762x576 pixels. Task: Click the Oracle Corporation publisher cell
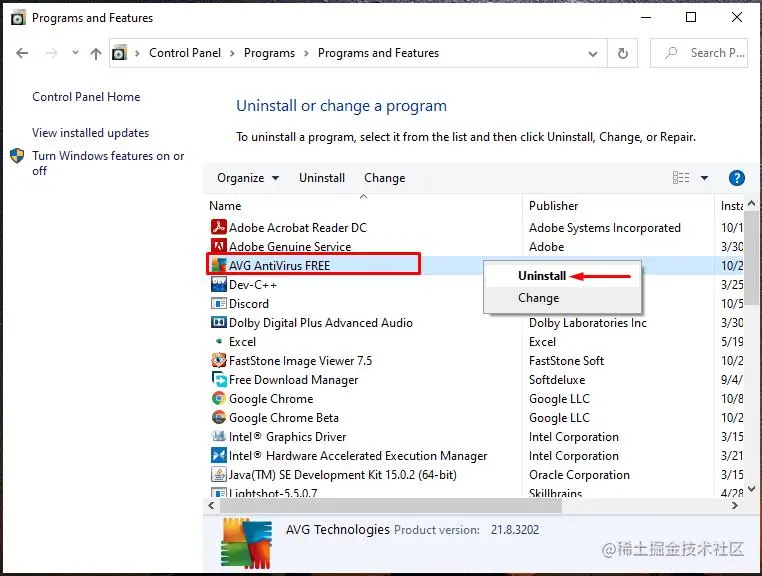click(x=579, y=475)
